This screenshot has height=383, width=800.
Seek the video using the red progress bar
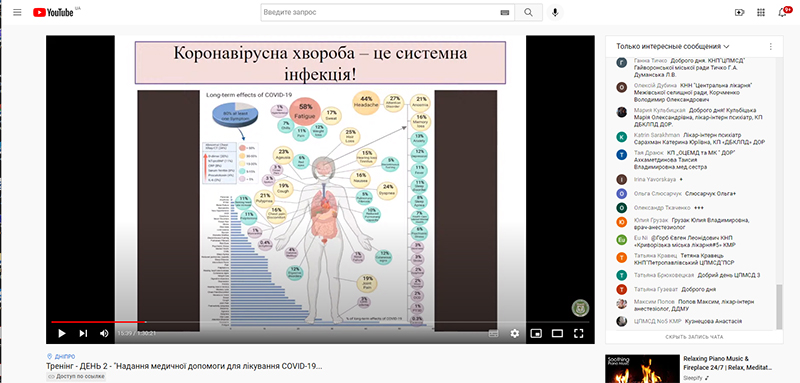point(320,322)
